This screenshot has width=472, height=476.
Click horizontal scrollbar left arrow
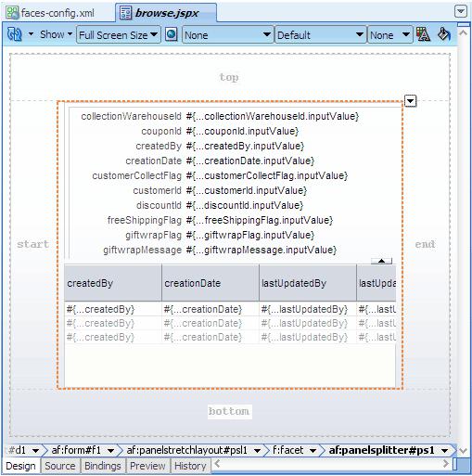(x=217, y=463)
